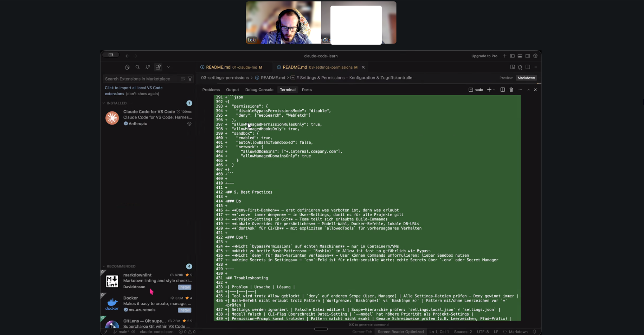Collapse the RECOMMENDED extensions section
This screenshot has width=644, height=335.
click(104, 266)
